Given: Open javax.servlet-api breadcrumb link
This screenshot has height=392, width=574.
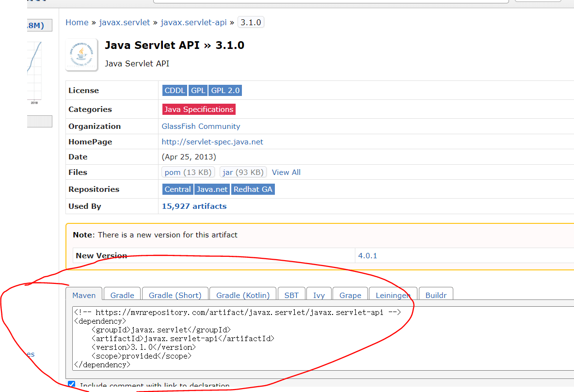Looking at the screenshot, I should [193, 22].
